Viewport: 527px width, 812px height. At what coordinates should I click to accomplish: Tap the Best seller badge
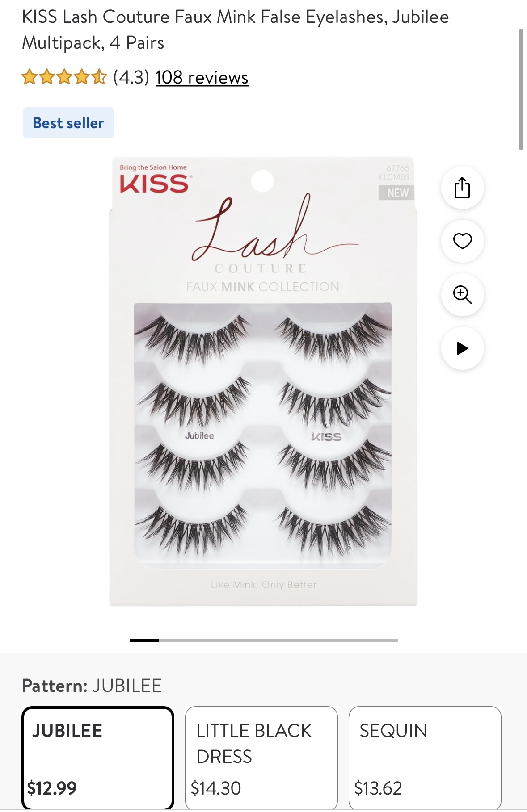coord(68,123)
